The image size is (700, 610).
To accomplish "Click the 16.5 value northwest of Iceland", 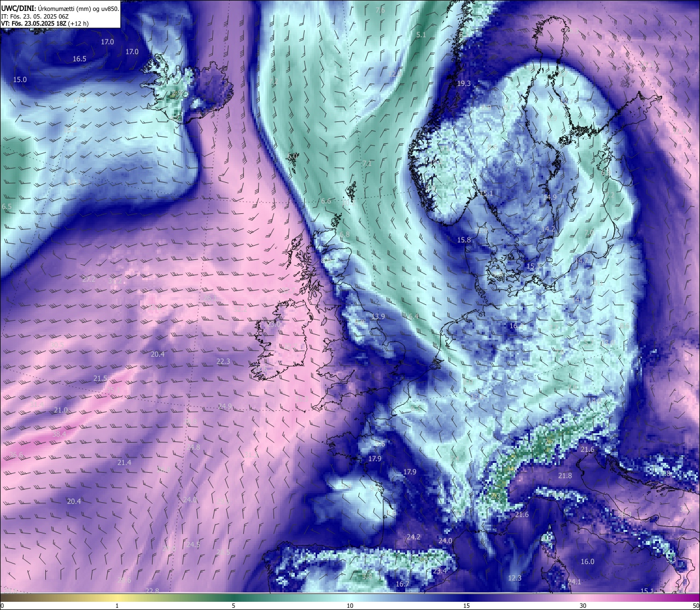I will pyautogui.click(x=80, y=59).
